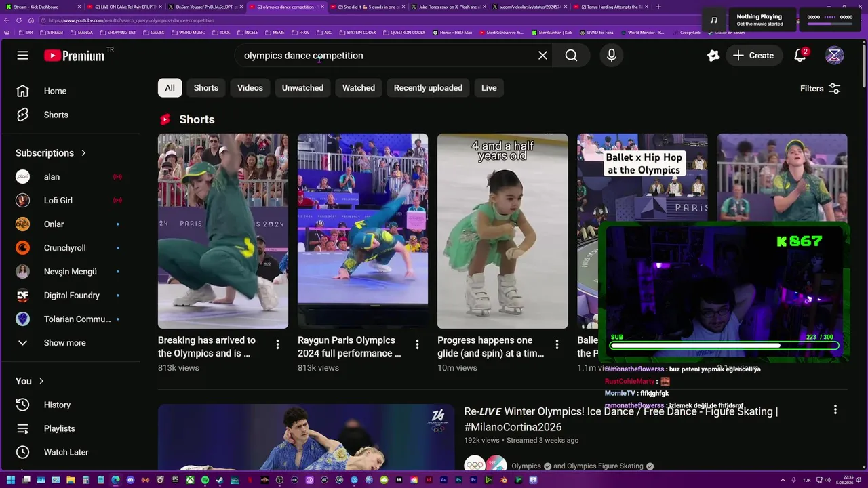Open Home in the sidebar
The height and width of the screenshot is (488, 868).
coord(56,91)
